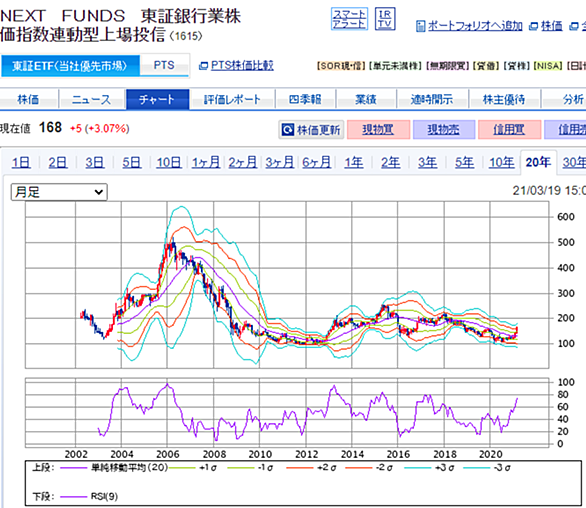Set chart period to 2日

point(58,163)
